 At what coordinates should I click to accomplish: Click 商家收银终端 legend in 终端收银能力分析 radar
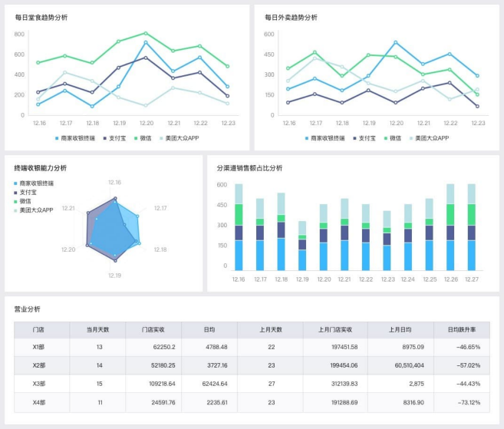coord(35,183)
